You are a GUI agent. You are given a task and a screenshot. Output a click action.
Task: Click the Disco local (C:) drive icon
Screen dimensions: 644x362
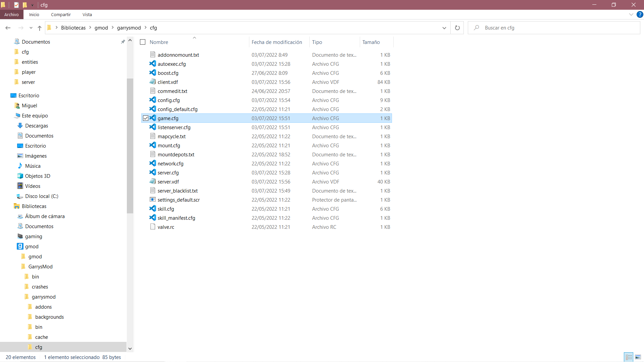pyautogui.click(x=20, y=196)
